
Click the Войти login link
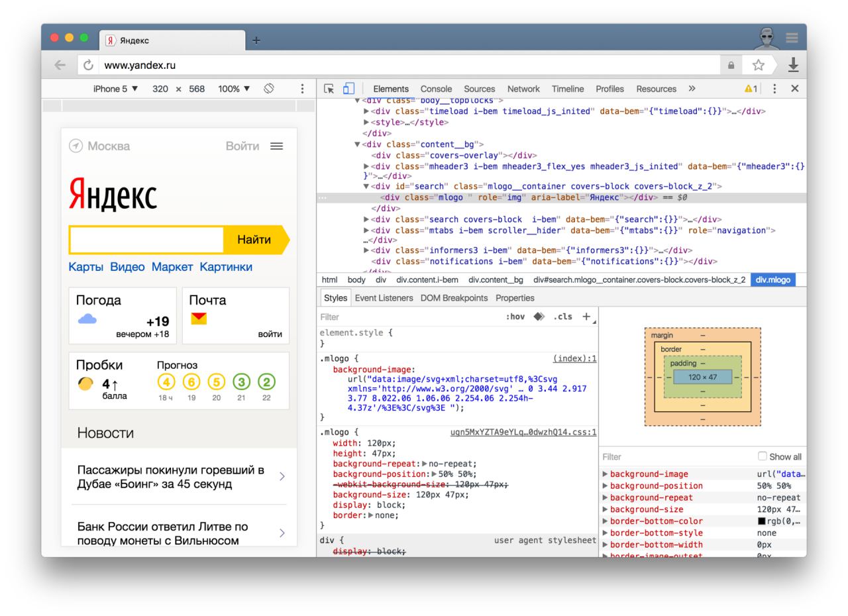pyautogui.click(x=242, y=146)
